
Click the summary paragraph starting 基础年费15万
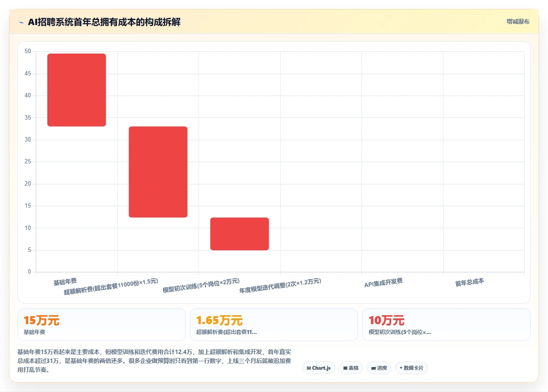(x=154, y=361)
